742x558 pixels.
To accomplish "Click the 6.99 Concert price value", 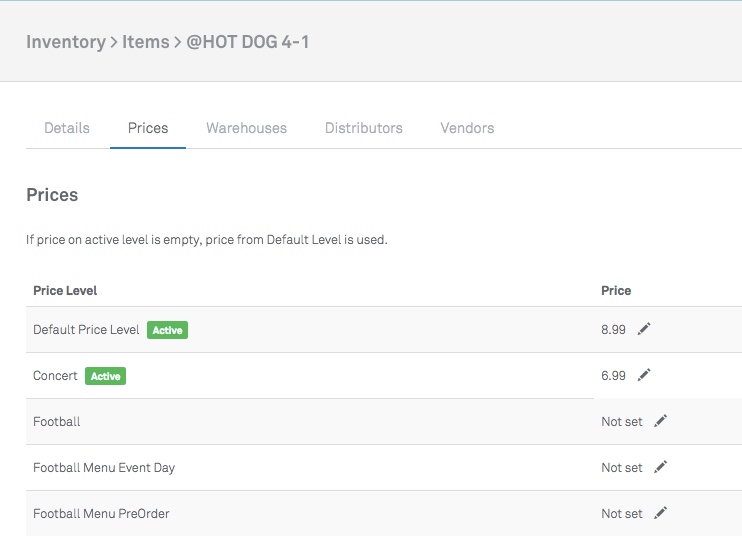I will [x=613, y=376].
